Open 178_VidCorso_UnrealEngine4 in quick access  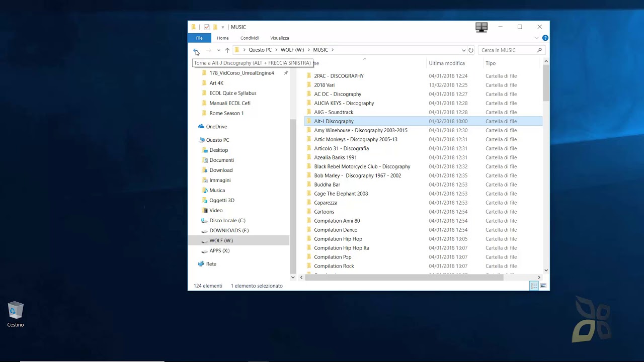(x=242, y=73)
